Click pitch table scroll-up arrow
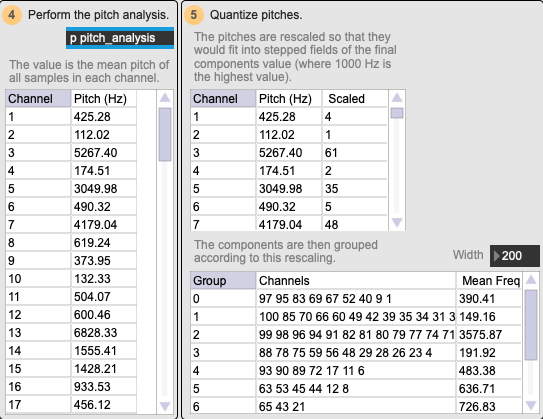Screen dimensions: 543x419 pos(165,98)
